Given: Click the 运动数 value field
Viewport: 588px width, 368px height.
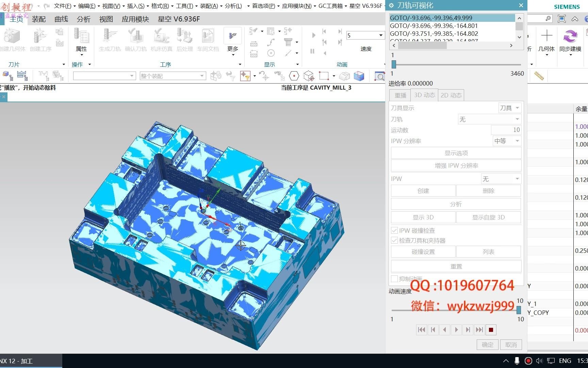Looking at the screenshot, I should point(506,130).
